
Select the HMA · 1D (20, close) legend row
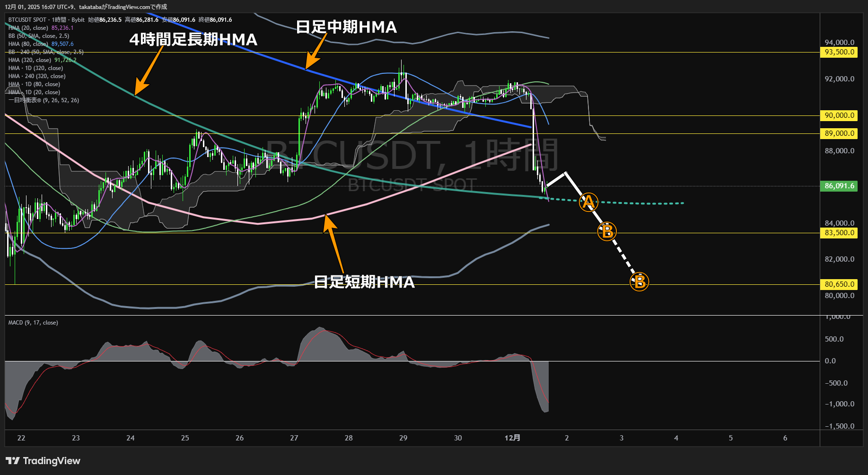34,92
